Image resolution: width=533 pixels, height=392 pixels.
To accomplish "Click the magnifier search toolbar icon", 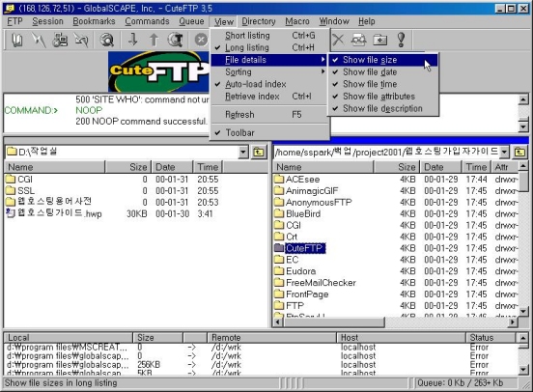I will coord(107,41).
